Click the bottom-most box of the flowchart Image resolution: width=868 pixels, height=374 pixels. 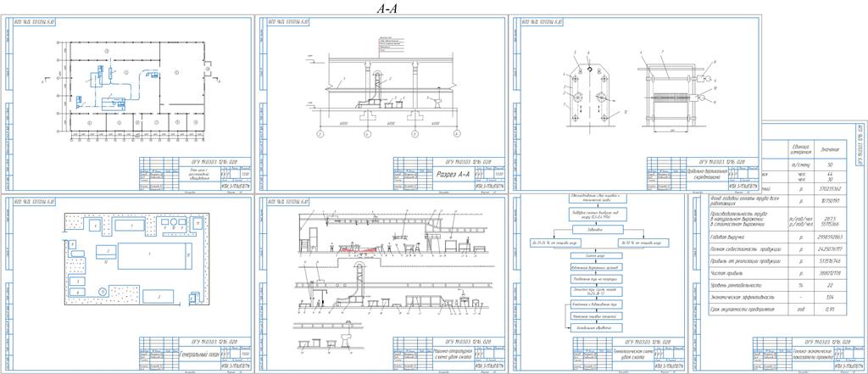tap(597, 327)
